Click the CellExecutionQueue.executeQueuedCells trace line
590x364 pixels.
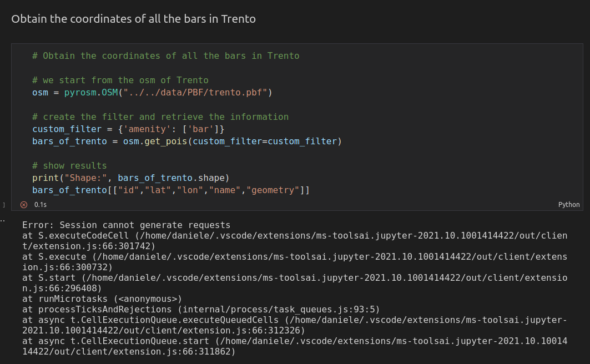(295, 325)
